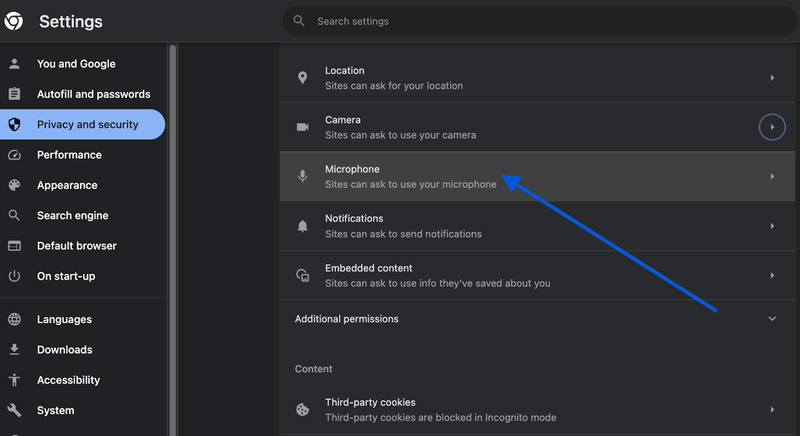This screenshot has width=800, height=436.
Task: Click the location pin icon
Action: coord(303,78)
